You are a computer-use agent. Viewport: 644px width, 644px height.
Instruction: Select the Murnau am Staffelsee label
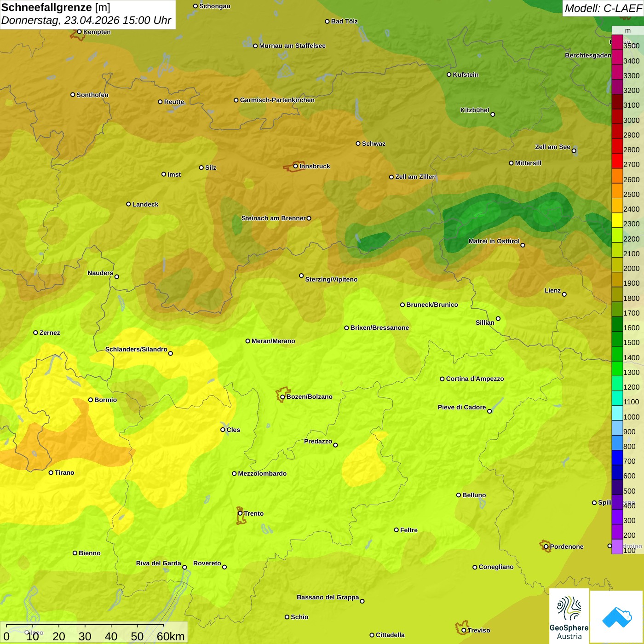(x=292, y=46)
